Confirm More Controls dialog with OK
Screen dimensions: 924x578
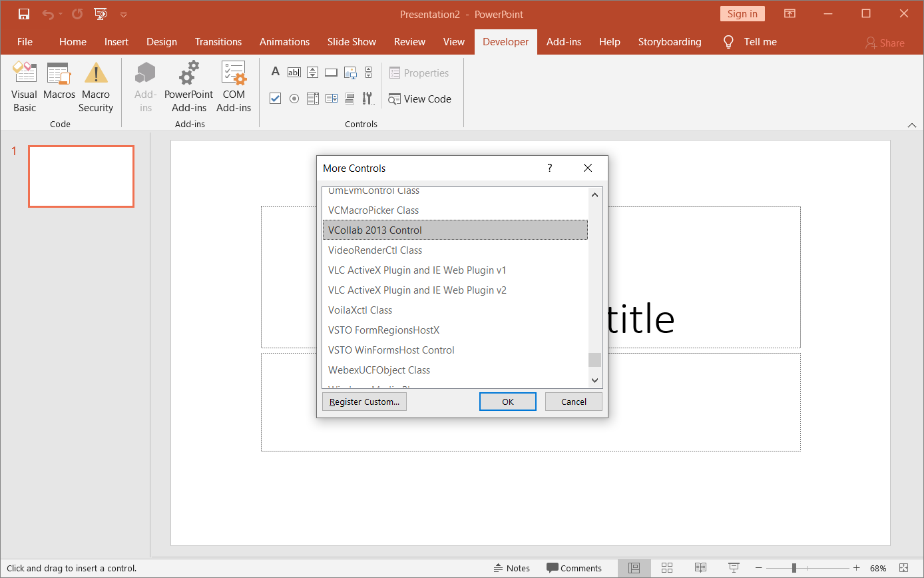[x=508, y=402]
